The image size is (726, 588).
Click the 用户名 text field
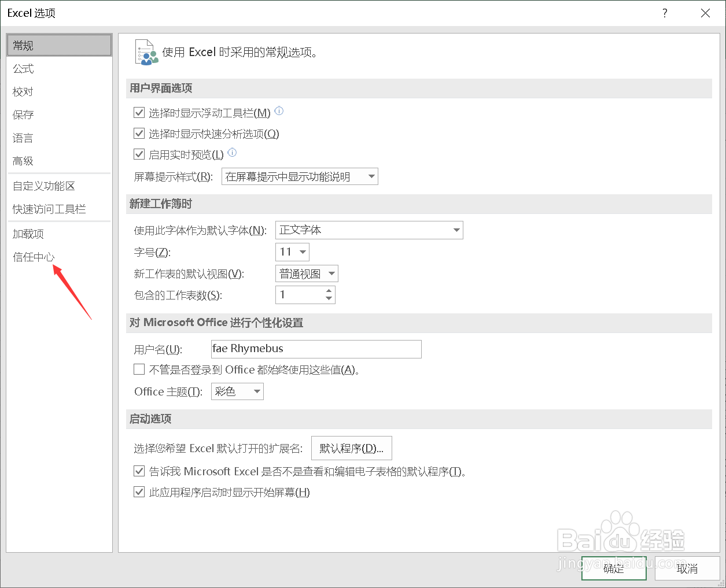[316, 349]
